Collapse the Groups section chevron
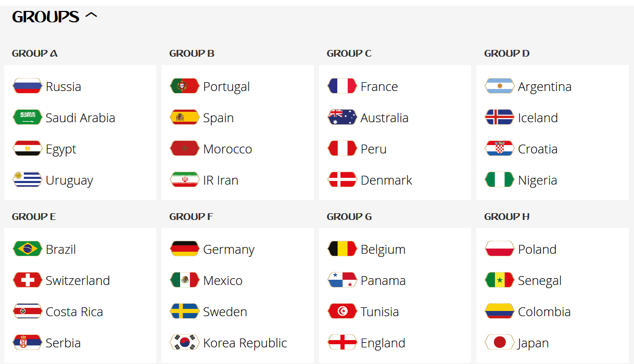Image resolution: width=634 pixels, height=364 pixels. click(x=91, y=16)
